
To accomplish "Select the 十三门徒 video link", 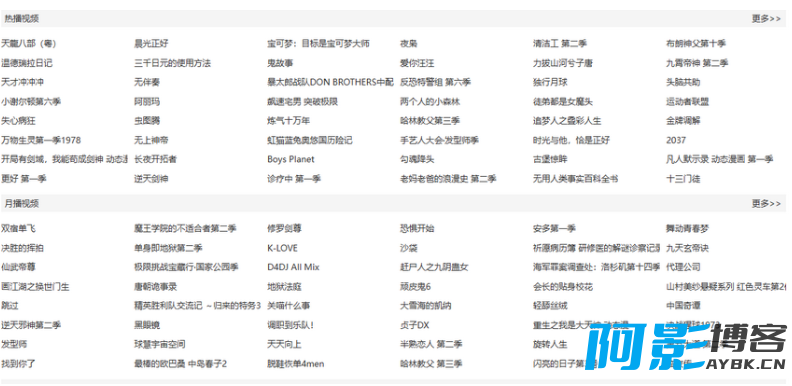I will (x=683, y=178).
